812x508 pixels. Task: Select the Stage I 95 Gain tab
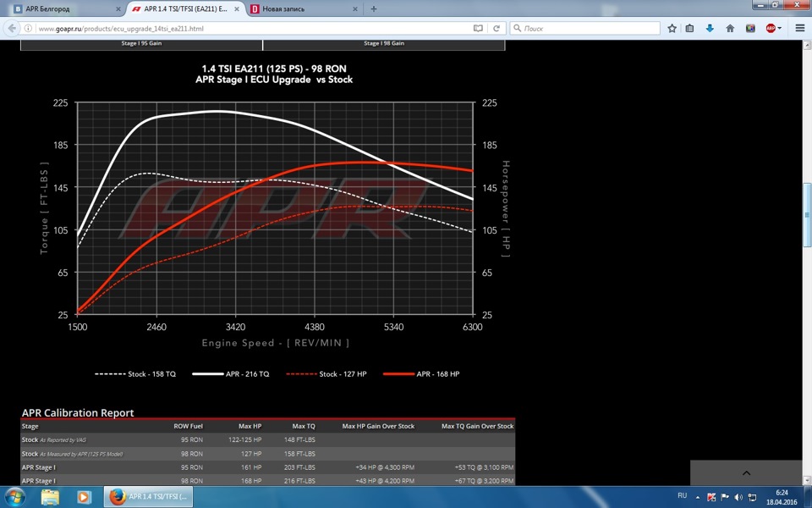(x=141, y=43)
